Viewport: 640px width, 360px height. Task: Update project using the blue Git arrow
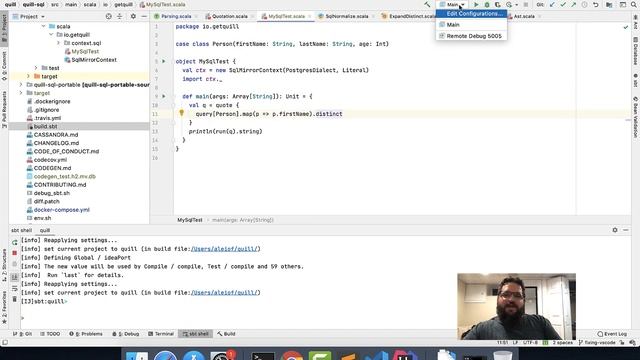pyautogui.click(x=552, y=4)
